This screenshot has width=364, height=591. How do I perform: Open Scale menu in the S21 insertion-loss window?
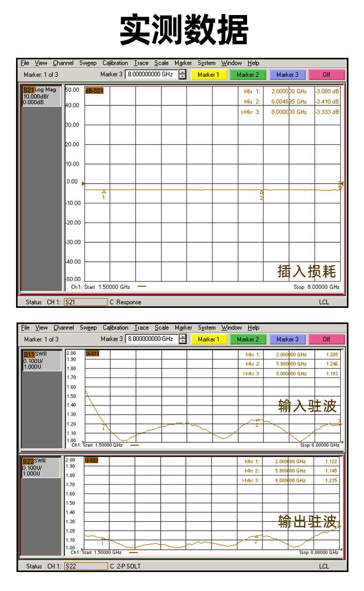point(162,63)
